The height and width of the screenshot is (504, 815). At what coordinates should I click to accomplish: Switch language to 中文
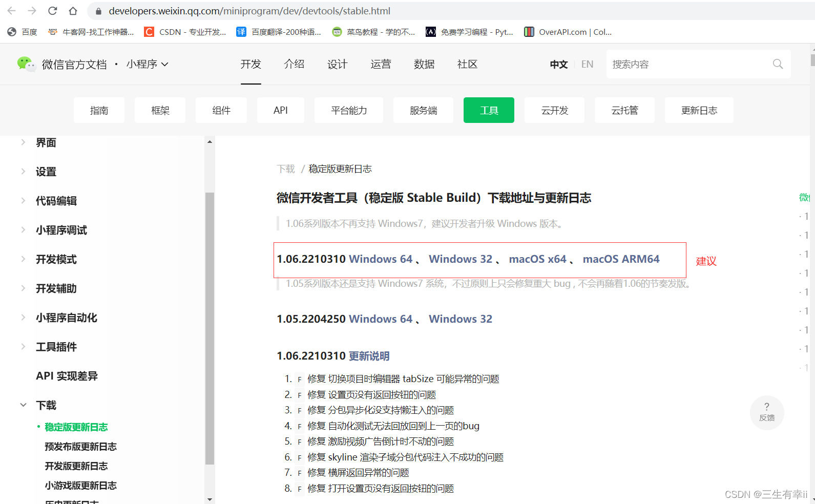click(x=559, y=64)
